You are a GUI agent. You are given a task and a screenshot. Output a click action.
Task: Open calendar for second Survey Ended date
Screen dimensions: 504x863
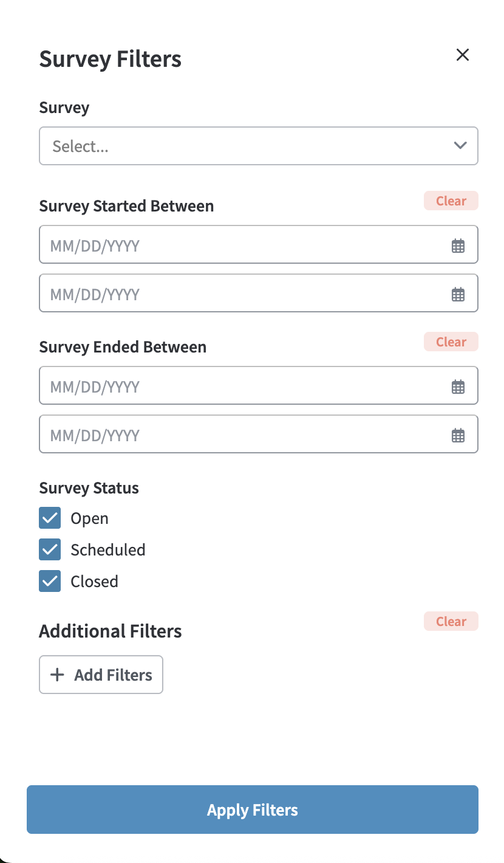458,435
